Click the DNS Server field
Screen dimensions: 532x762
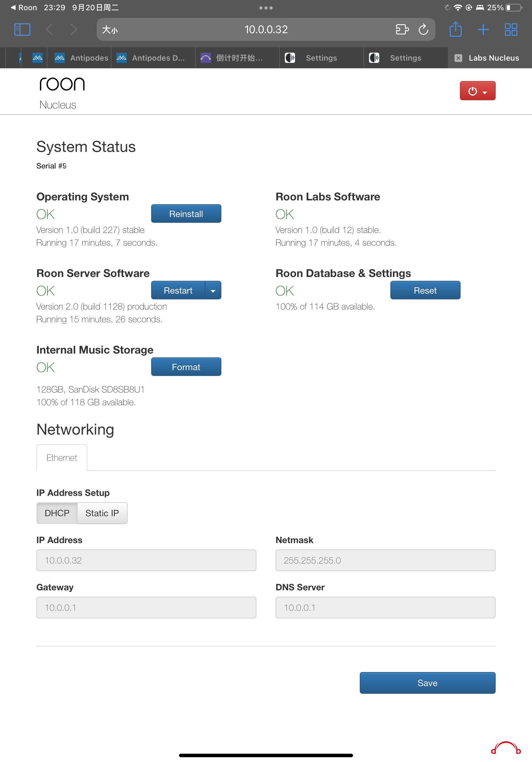tap(385, 607)
